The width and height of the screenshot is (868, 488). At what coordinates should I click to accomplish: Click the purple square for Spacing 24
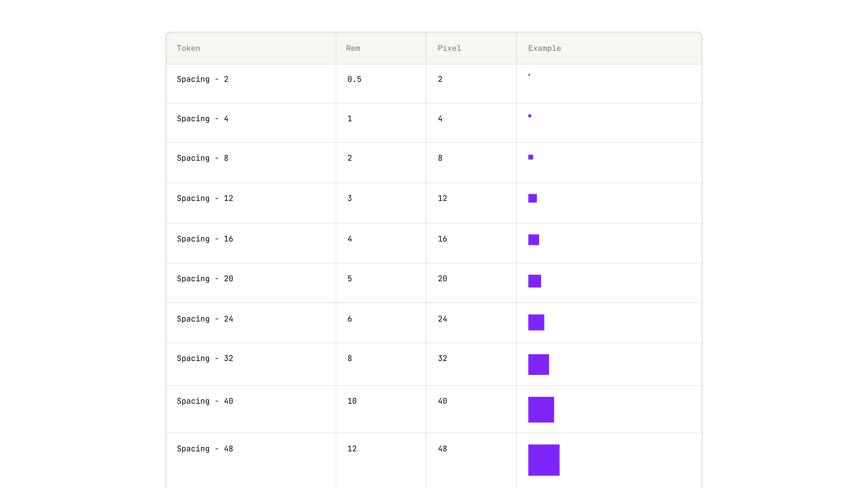pos(536,322)
